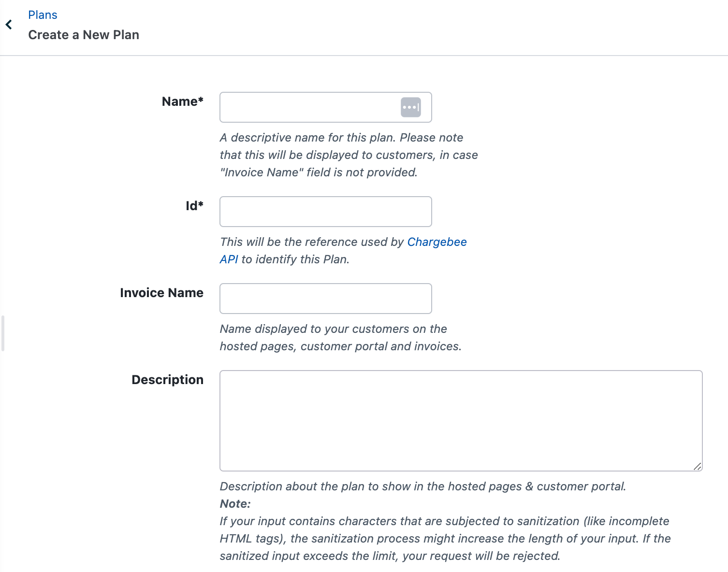
Task: Click the left edge sidebar handle
Action: click(3, 333)
